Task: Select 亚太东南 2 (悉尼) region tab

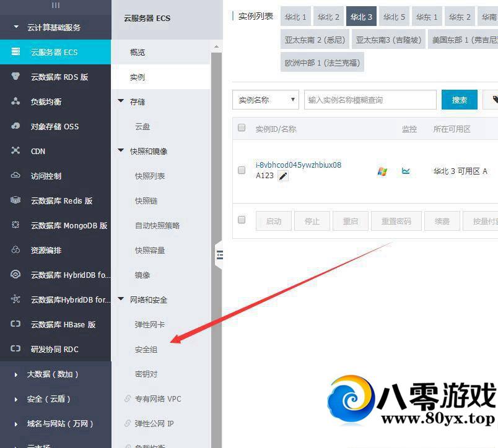Action: pyautogui.click(x=315, y=40)
